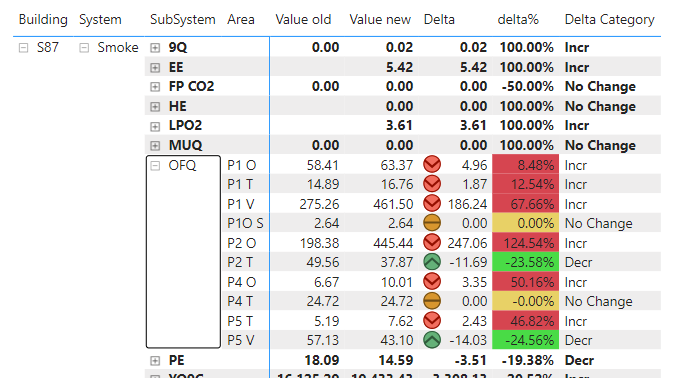Collapse the Smoke system row

tap(84, 48)
